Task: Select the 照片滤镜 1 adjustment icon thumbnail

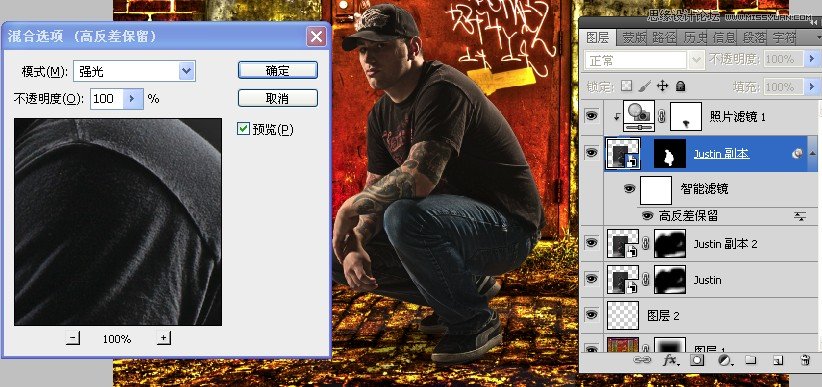Action: click(639, 116)
